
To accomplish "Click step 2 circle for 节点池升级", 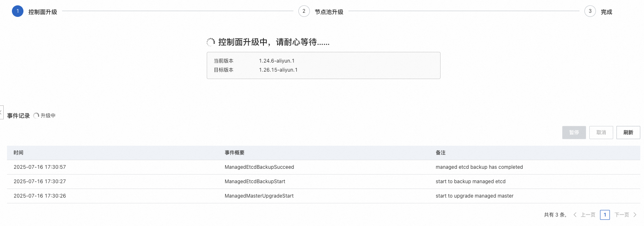I will 304,12.
